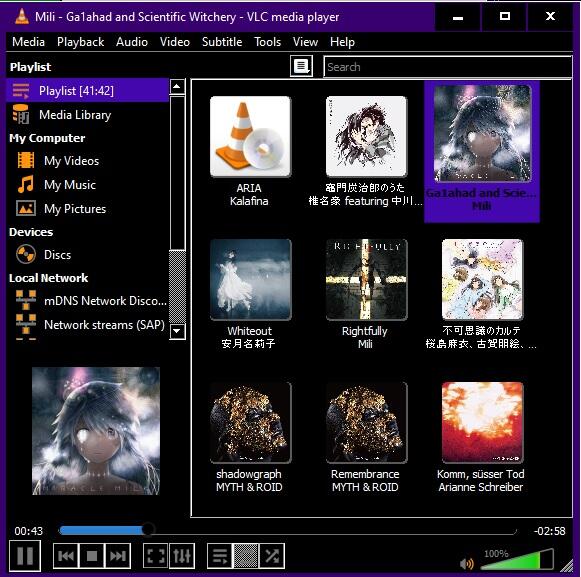Select the 竈門炭治郎のうた album thumbnail
The width and height of the screenshot is (581, 577).
pyautogui.click(x=366, y=136)
